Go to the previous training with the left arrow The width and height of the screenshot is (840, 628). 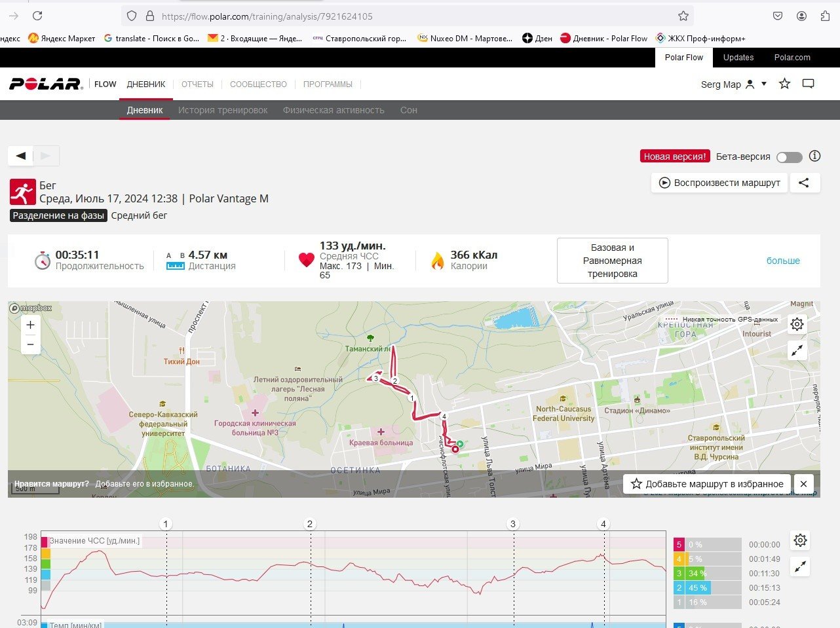click(x=21, y=156)
